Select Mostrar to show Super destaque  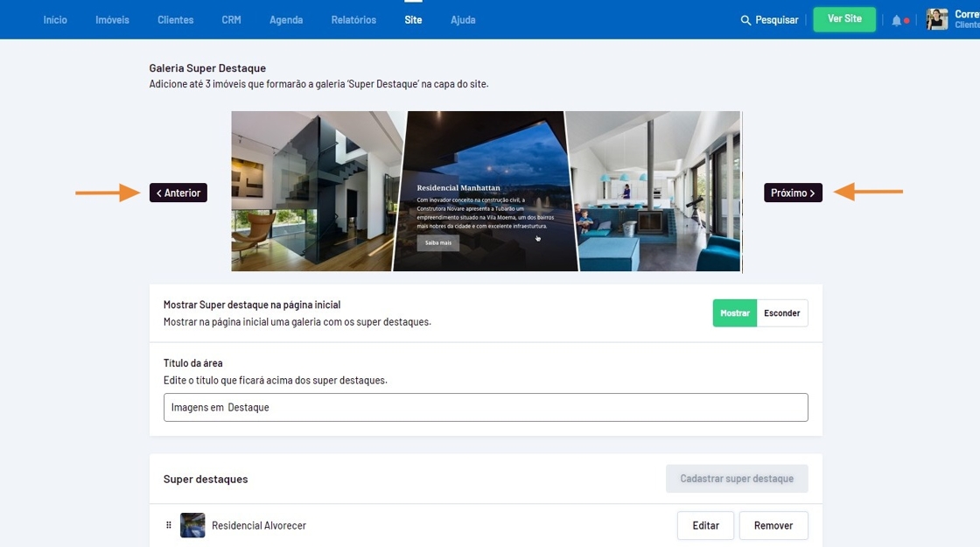[734, 313]
